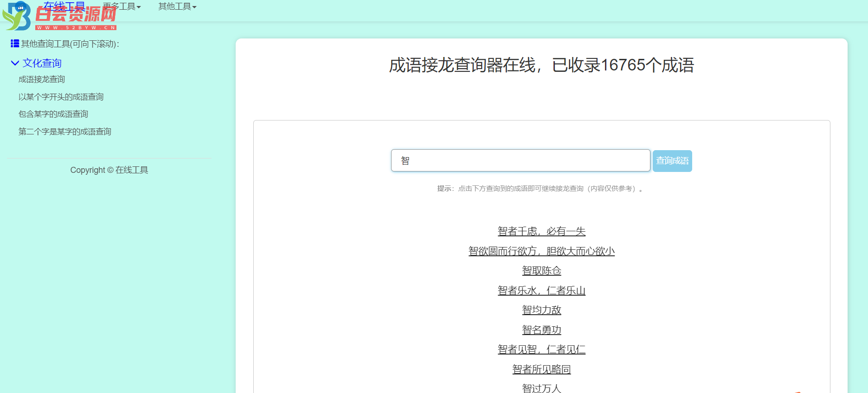Open idiom 智欲圆而行欲方，胆欲大而心欲小
Screen dimensions: 868x393
(x=541, y=251)
